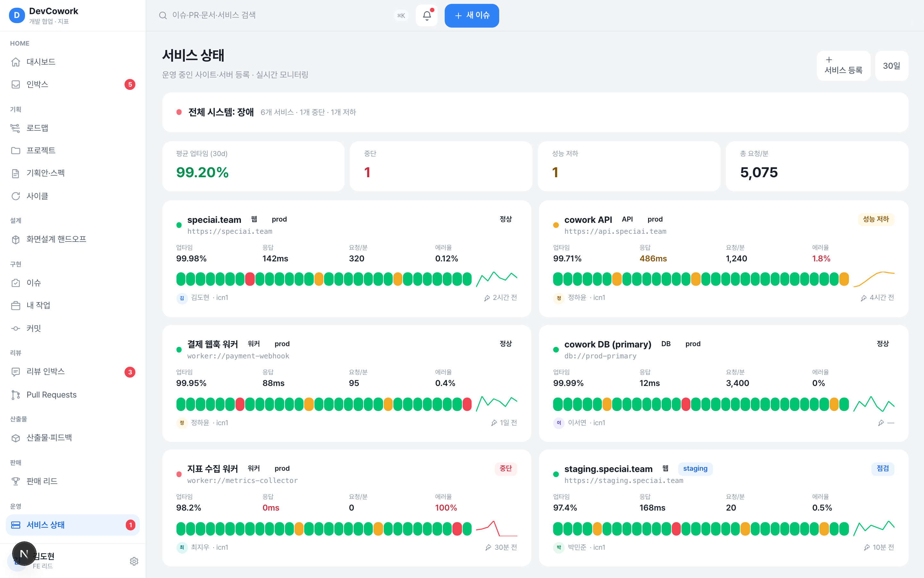
Task: Click deploy rocket icon on speciai.team card
Action: tap(487, 298)
